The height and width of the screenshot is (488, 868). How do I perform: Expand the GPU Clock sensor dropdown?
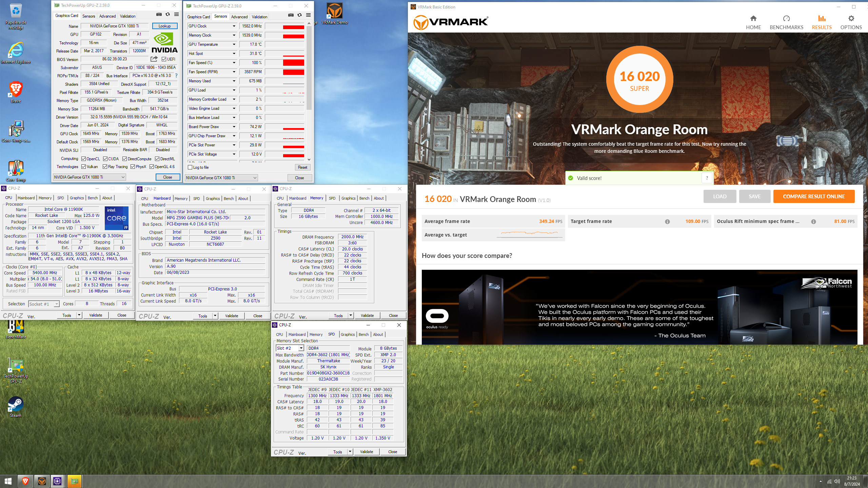pyautogui.click(x=234, y=26)
